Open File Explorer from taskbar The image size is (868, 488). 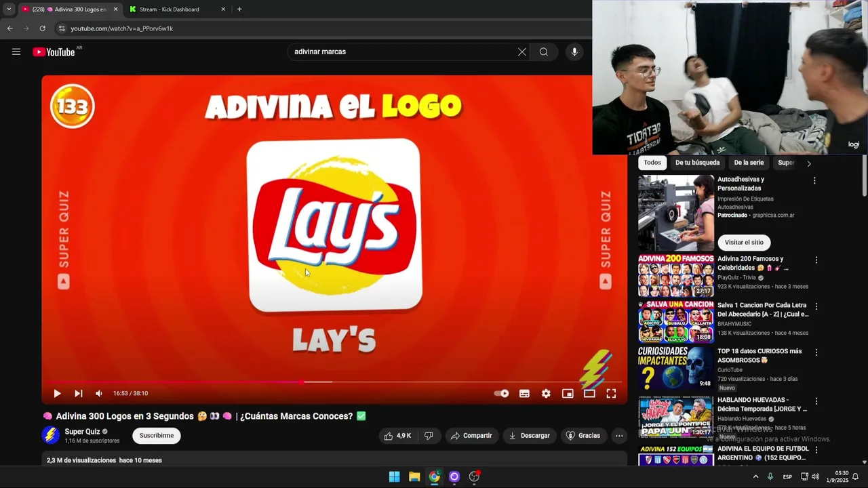pyautogui.click(x=414, y=476)
